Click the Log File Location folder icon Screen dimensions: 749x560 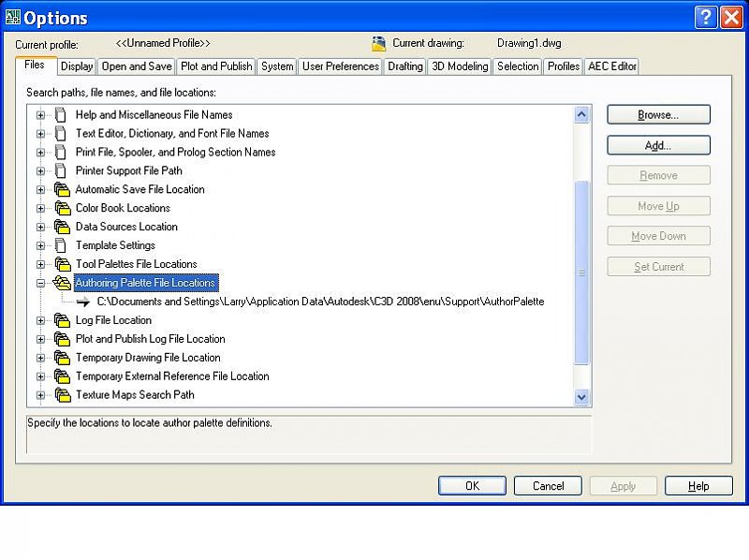pyautogui.click(x=62, y=320)
